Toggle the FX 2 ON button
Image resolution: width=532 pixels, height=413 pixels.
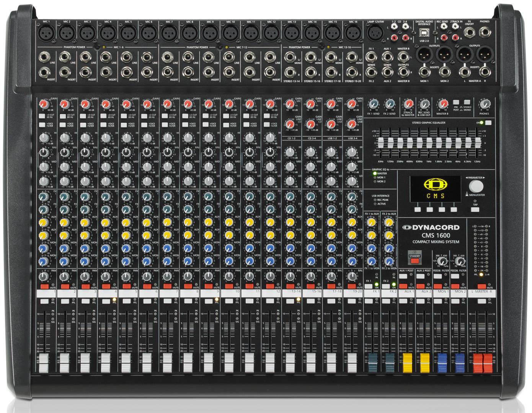pyautogui.click(x=385, y=286)
